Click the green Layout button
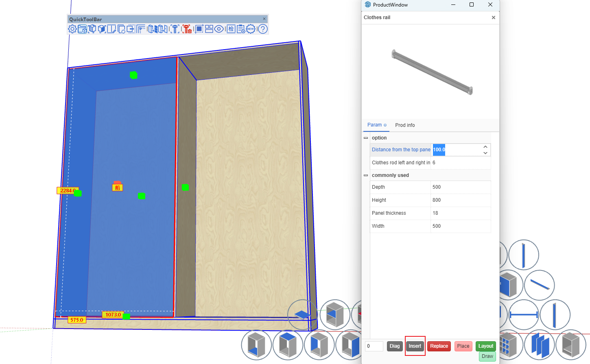 (x=485, y=346)
